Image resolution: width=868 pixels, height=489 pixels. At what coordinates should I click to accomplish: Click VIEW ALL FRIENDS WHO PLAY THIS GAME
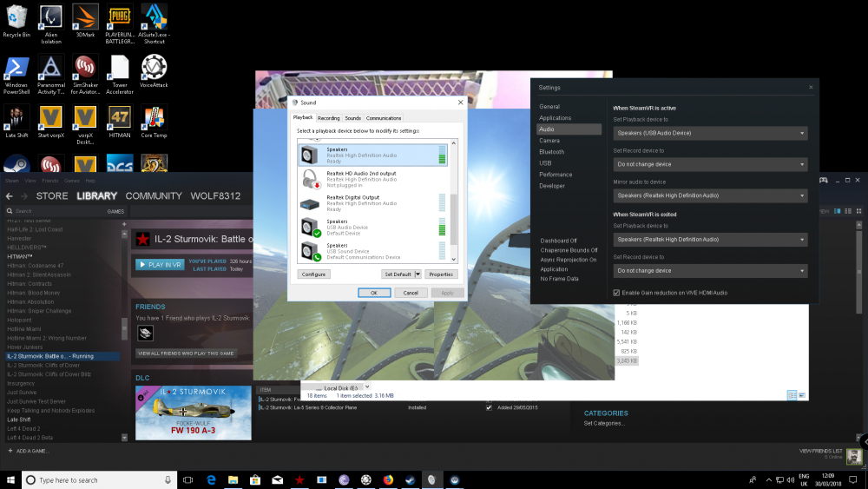click(186, 354)
